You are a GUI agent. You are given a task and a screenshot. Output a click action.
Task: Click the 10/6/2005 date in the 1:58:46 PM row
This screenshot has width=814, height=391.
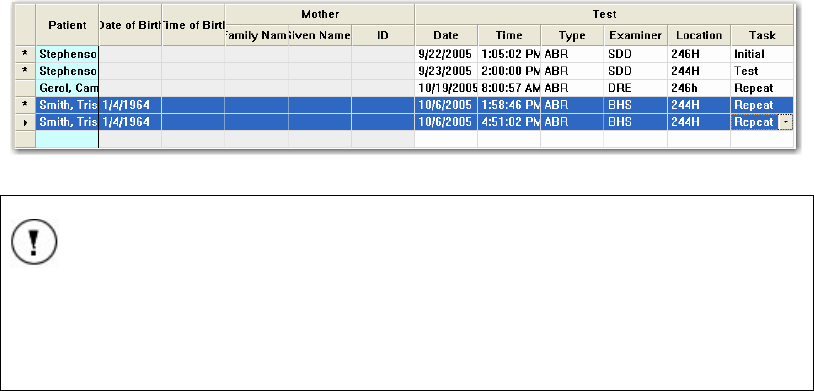point(446,105)
